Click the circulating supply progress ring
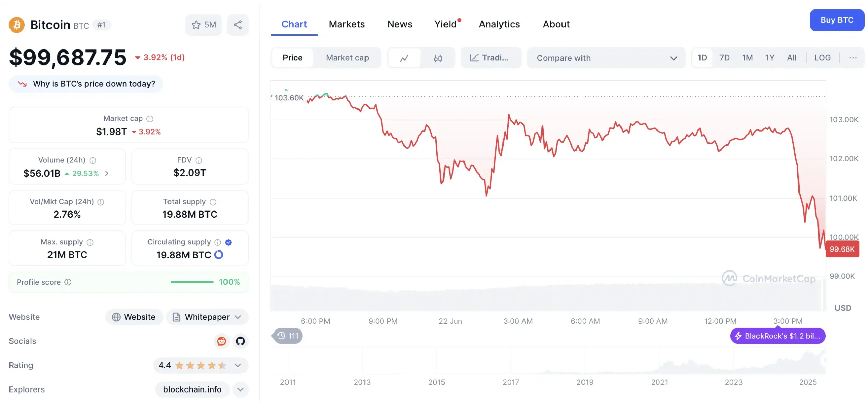This screenshot has height=401, width=868. (219, 255)
